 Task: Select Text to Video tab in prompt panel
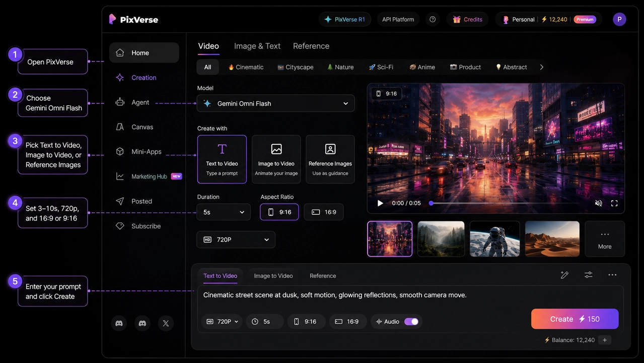coord(220,276)
